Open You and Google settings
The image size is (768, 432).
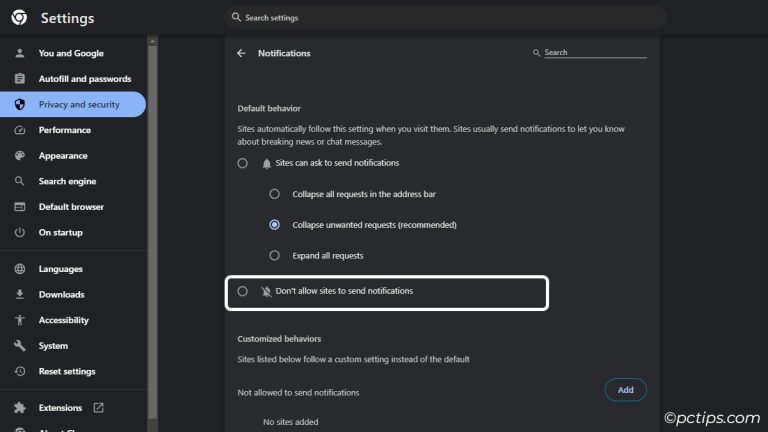73,53
